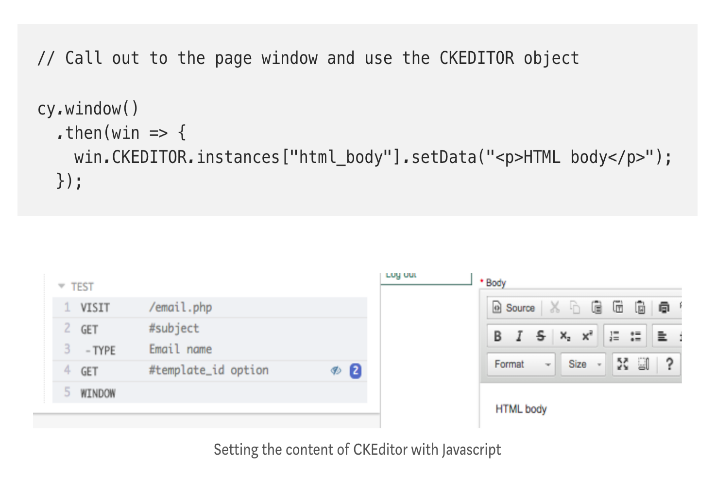Open the Size dropdown
The height and width of the screenshot is (480, 715).
pos(584,365)
